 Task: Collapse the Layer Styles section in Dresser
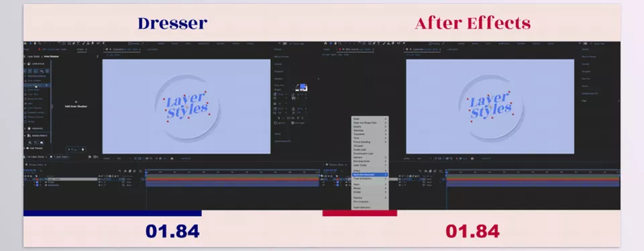[25, 64]
